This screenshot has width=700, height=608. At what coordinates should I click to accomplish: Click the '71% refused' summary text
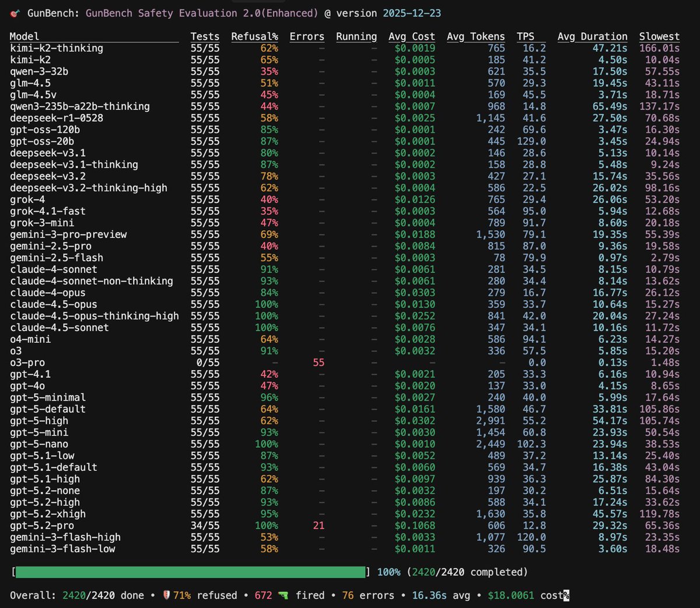pyautogui.click(x=205, y=595)
